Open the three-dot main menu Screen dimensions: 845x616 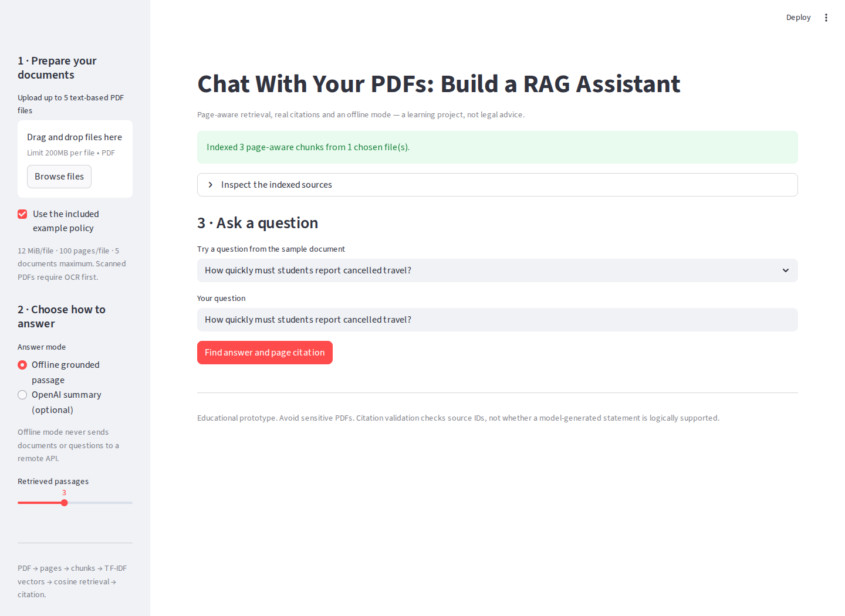826,18
